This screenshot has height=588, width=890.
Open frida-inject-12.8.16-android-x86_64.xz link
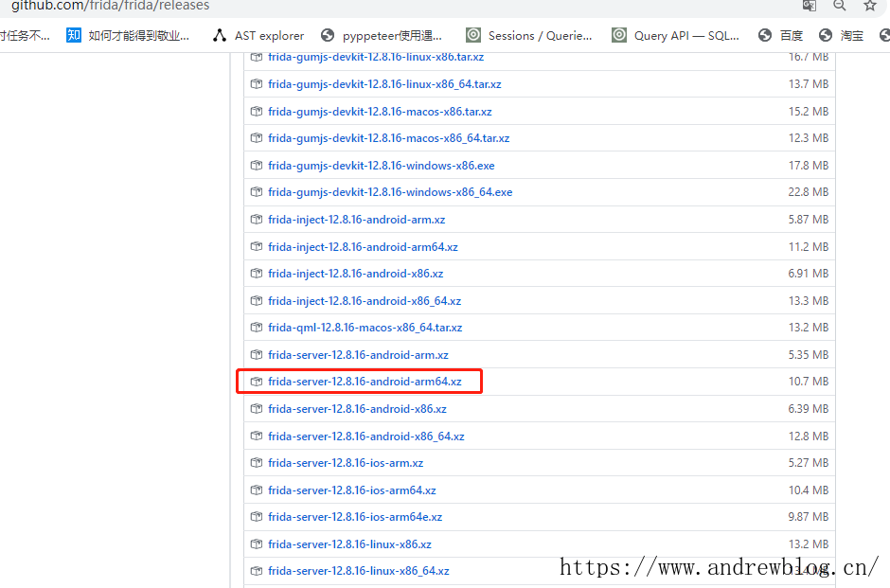[365, 301]
